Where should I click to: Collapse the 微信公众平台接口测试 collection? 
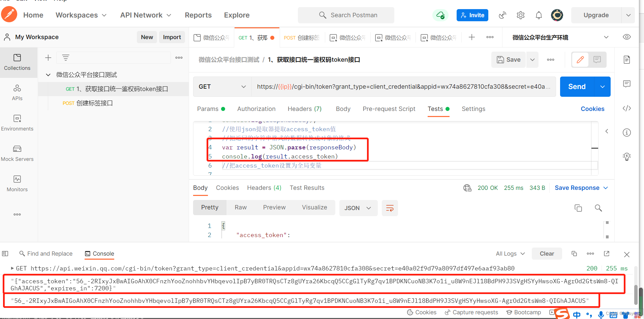[x=48, y=75]
